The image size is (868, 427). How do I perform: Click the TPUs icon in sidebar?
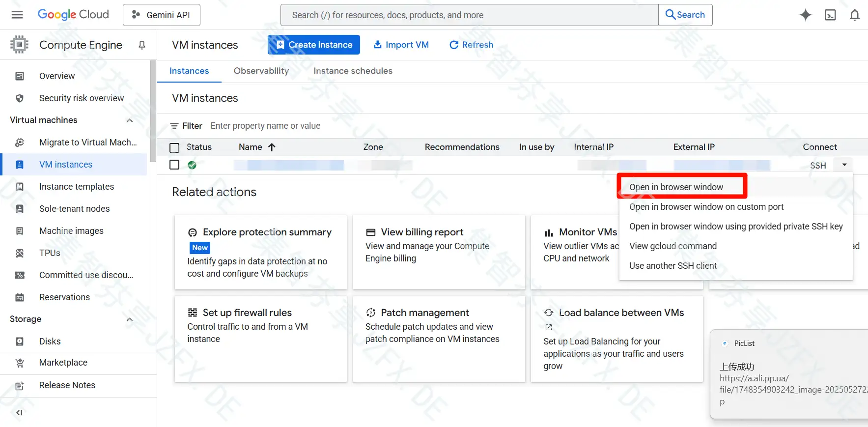coord(20,253)
